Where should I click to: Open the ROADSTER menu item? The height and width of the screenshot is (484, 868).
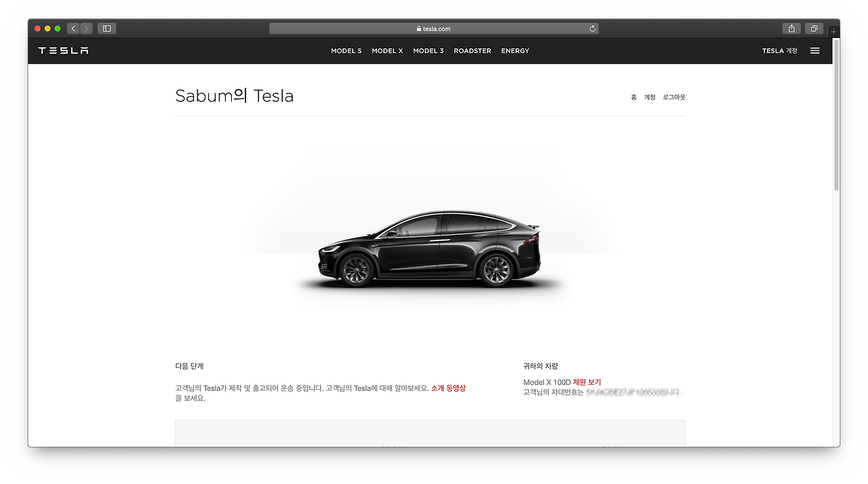point(473,51)
